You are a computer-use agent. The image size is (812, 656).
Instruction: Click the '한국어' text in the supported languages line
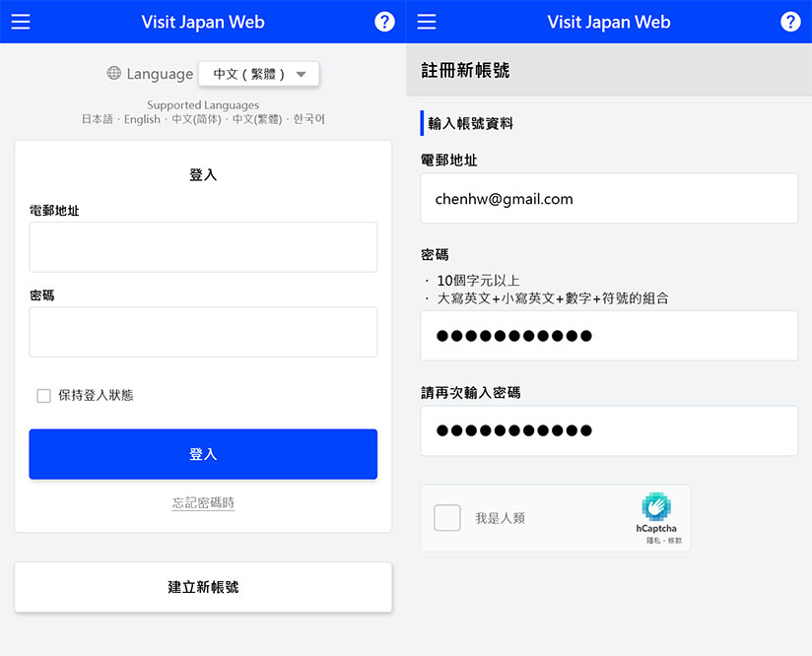tap(309, 119)
